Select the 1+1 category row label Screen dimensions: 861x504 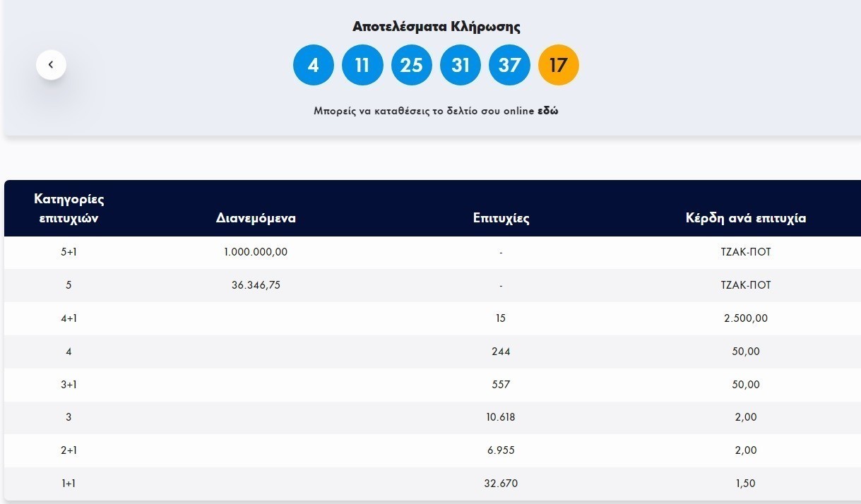click(69, 484)
